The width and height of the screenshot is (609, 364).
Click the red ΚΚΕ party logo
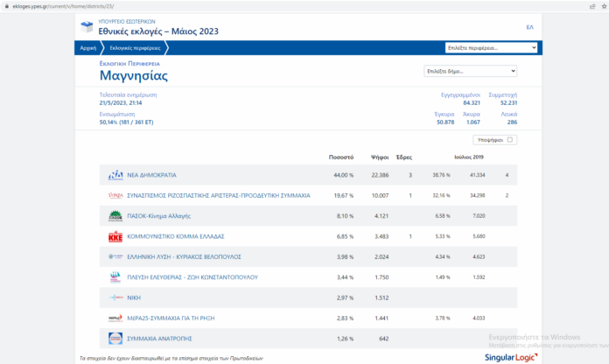(115, 236)
